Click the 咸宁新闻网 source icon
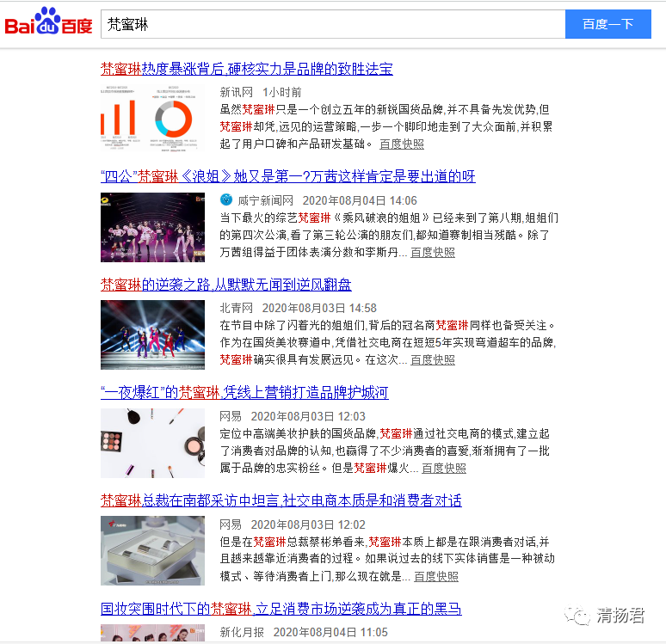 [x=226, y=200]
